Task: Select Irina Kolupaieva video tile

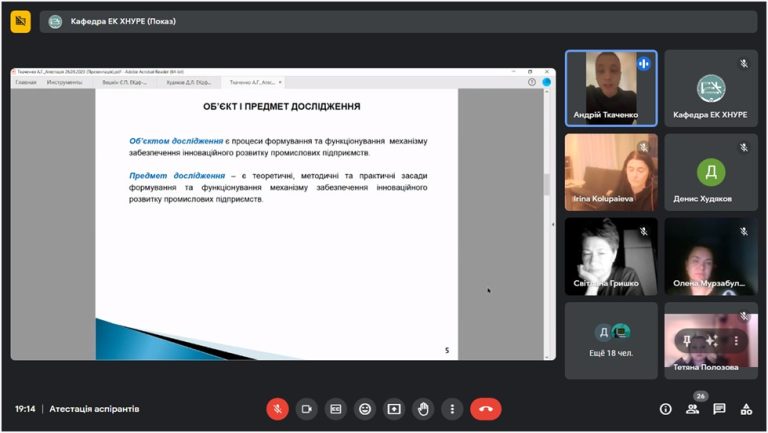Action: 611,172
